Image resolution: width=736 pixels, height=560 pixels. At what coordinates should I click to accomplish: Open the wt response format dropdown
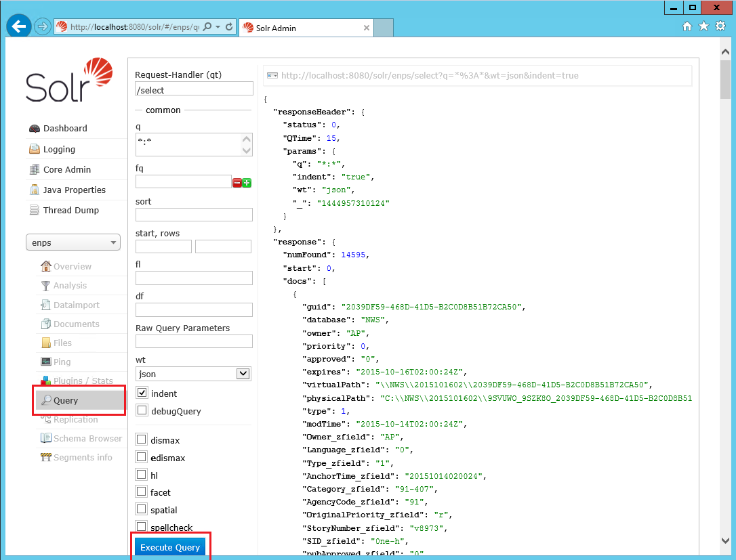(x=193, y=374)
